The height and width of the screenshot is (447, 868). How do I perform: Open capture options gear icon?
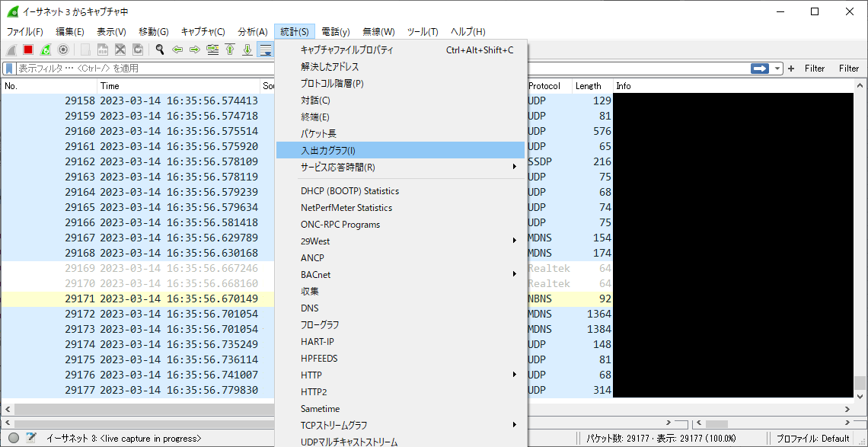63,49
